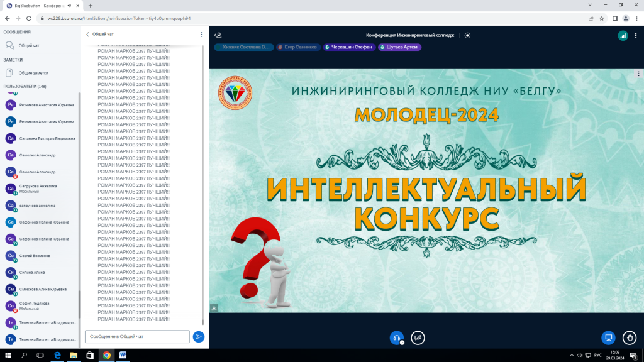Open Task View on the taskbar
Viewport: 644px width, 362px height.
[40, 356]
